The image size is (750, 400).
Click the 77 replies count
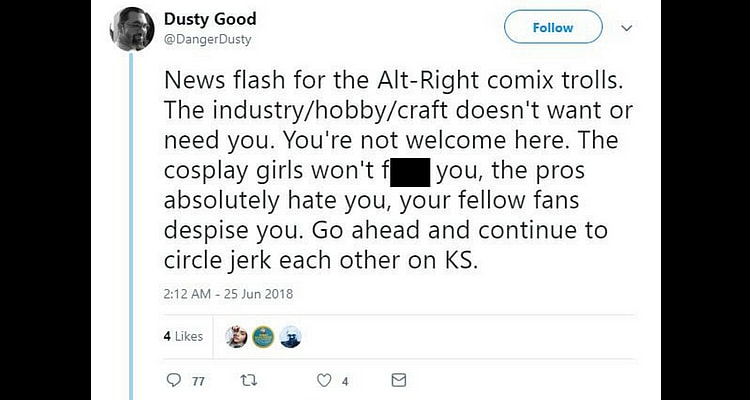tap(198, 381)
